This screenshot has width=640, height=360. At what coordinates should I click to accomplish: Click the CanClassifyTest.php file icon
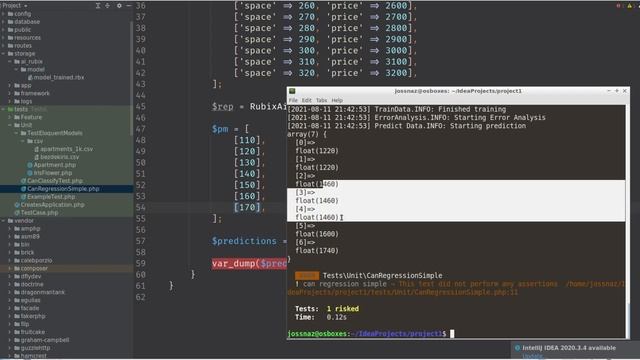click(23, 181)
